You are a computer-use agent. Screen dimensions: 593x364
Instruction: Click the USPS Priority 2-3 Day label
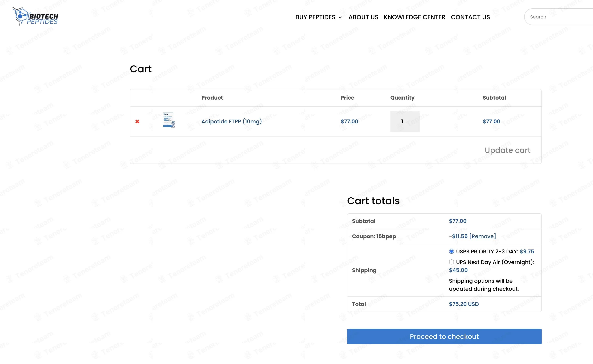pos(487,251)
